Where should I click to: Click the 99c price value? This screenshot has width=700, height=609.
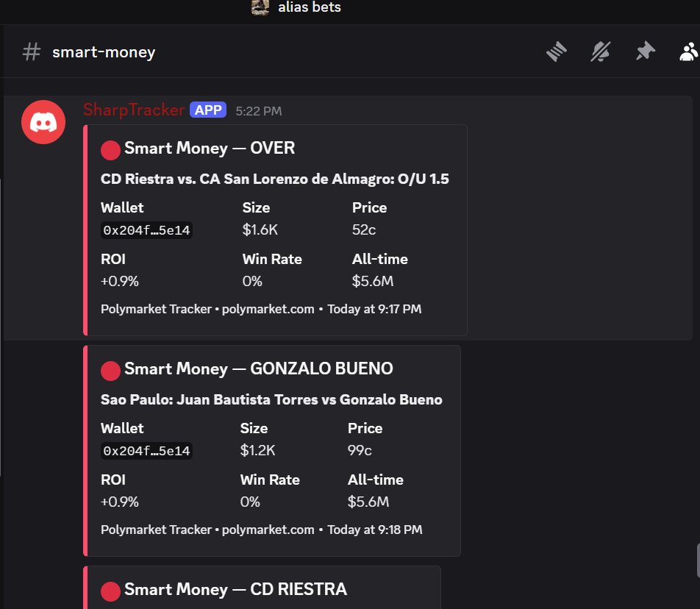click(360, 450)
